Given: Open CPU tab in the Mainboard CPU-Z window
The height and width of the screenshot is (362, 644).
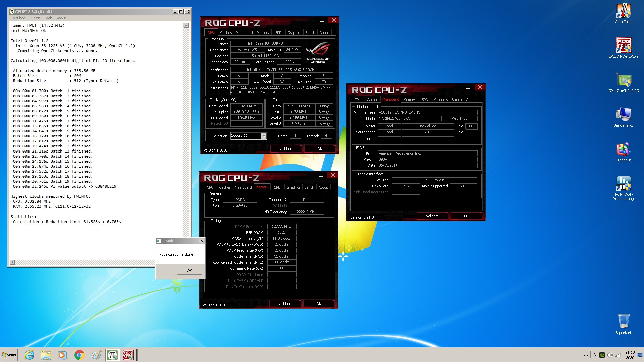Looking at the screenshot, I should [358, 100].
